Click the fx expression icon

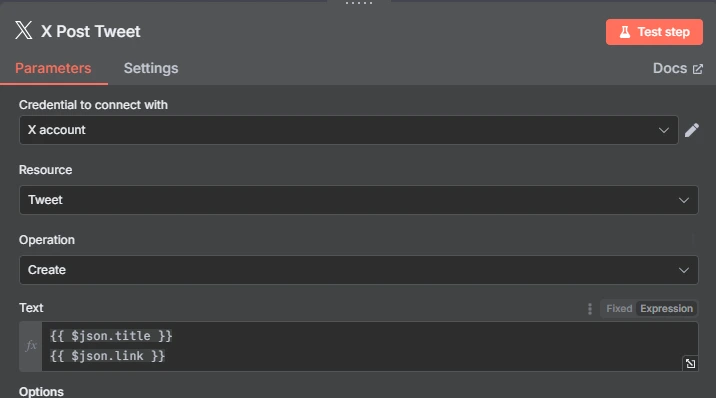click(x=31, y=346)
